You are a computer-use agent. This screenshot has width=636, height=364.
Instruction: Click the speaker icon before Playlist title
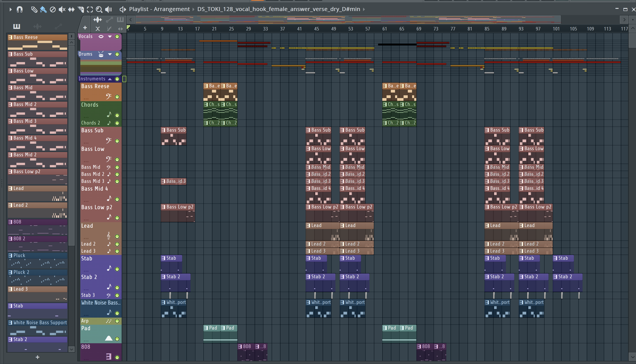(x=122, y=9)
